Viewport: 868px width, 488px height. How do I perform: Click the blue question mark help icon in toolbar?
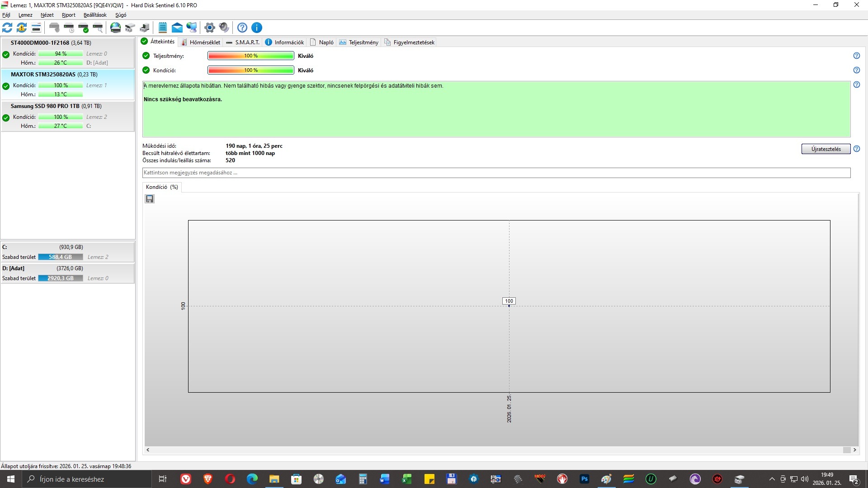pos(242,28)
